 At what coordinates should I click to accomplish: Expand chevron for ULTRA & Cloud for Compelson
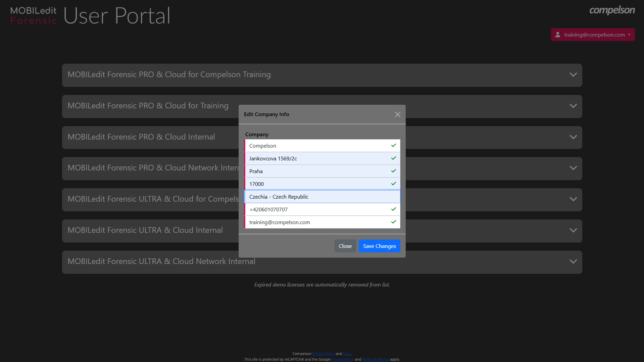[x=573, y=199]
